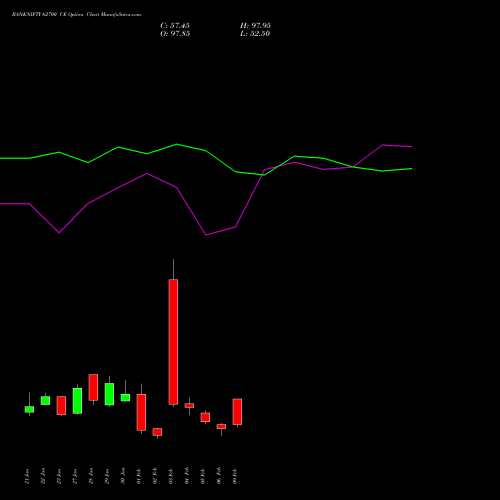
Task: Click the 28 Jan date label
Action: point(91,476)
